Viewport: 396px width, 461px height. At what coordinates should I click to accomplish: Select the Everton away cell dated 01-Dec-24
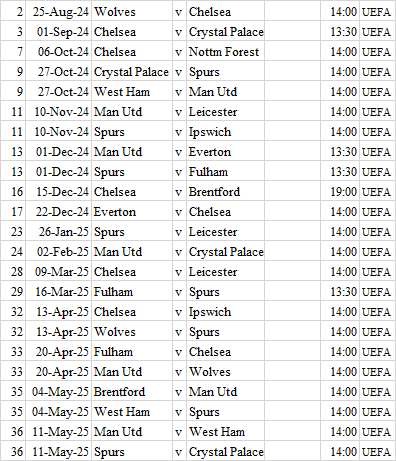pos(225,152)
